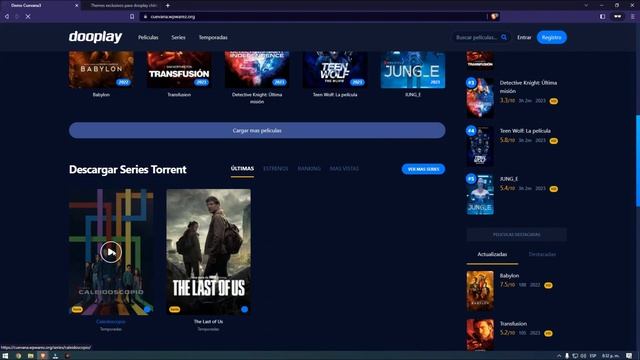
Task: Select the ÚLTIMAS series tab
Action: click(x=242, y=169)
